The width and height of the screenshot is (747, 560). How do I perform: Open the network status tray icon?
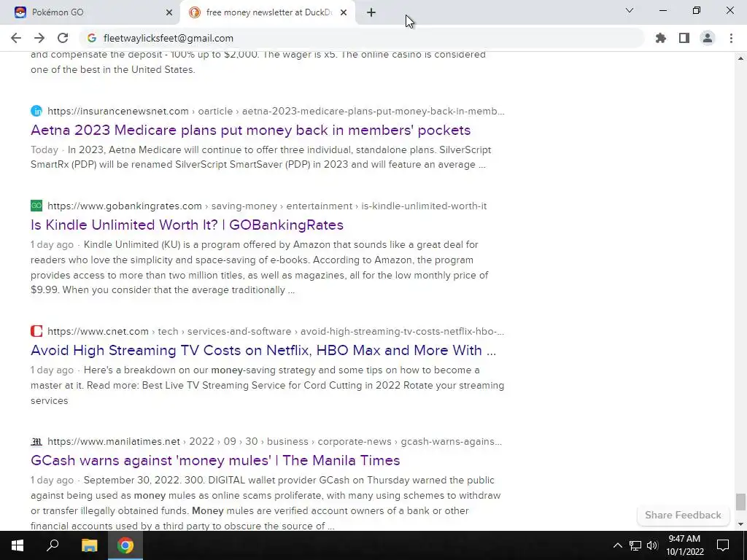coord(635,545)
